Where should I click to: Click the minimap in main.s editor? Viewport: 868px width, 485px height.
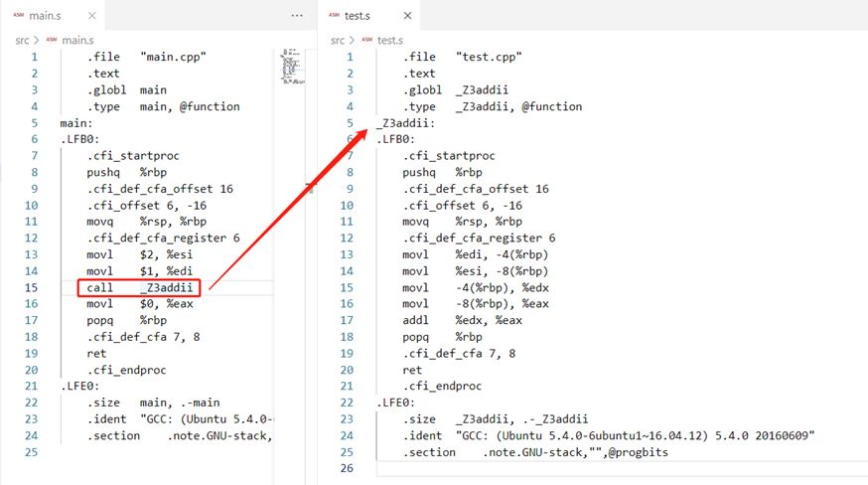point(292,66)
